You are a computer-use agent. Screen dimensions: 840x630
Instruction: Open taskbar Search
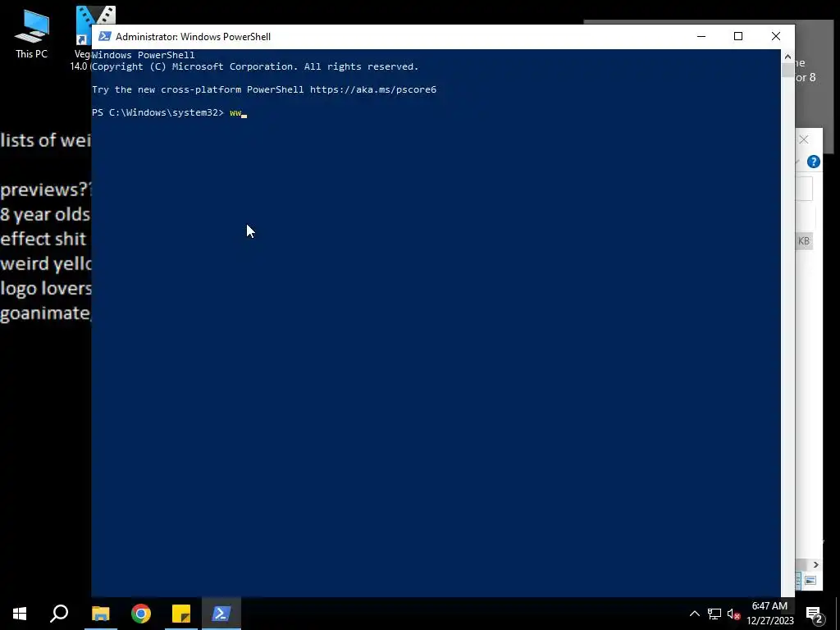pyautogui.click(x=59, y=614)
